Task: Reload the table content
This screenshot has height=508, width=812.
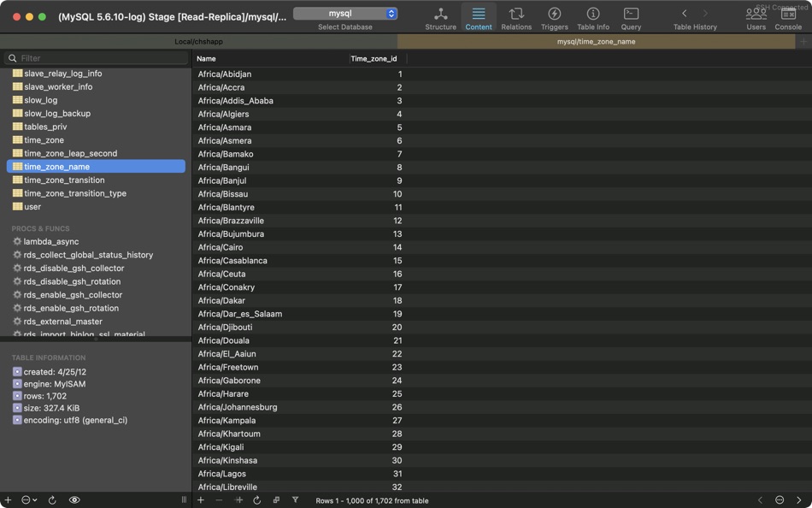Action: click(257, 500)
